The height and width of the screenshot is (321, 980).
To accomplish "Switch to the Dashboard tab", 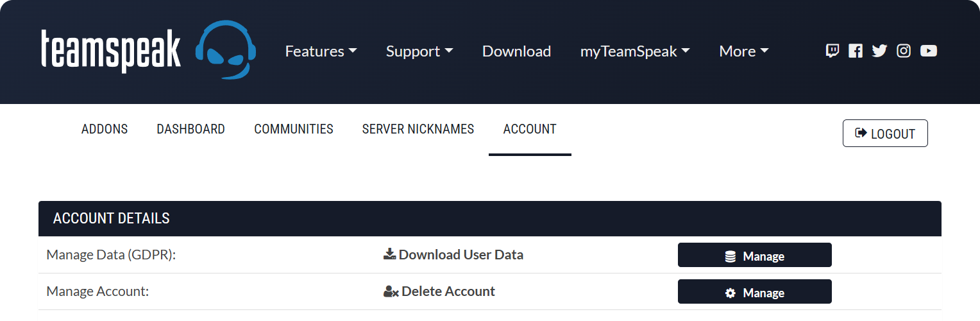I will point(191,129).
